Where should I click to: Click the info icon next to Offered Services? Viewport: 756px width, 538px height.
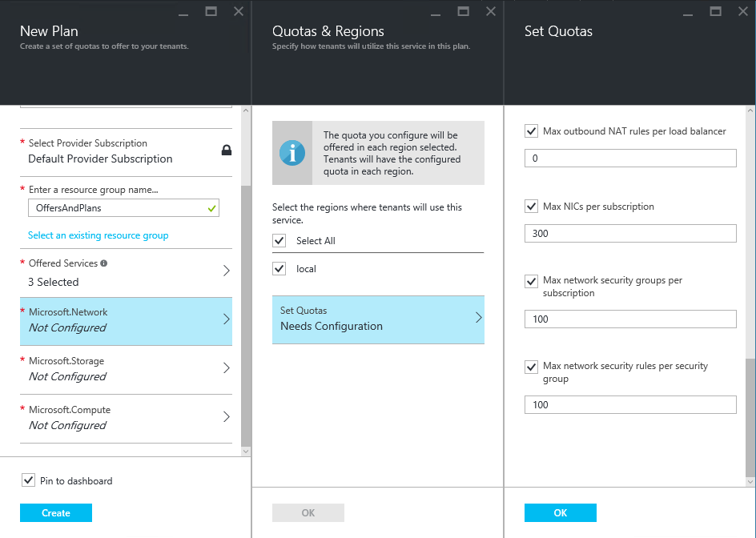point(103,263)
